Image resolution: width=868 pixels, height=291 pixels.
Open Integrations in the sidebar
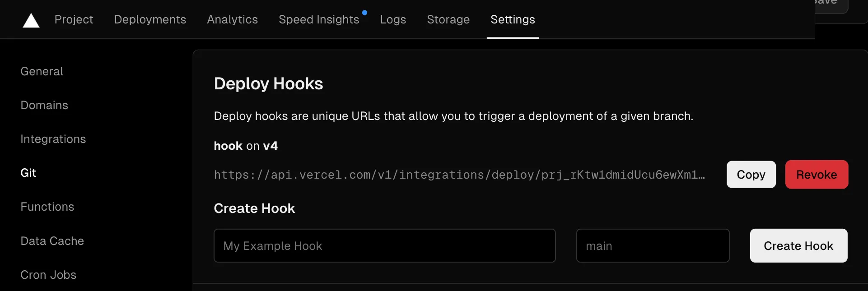(53, 139)
